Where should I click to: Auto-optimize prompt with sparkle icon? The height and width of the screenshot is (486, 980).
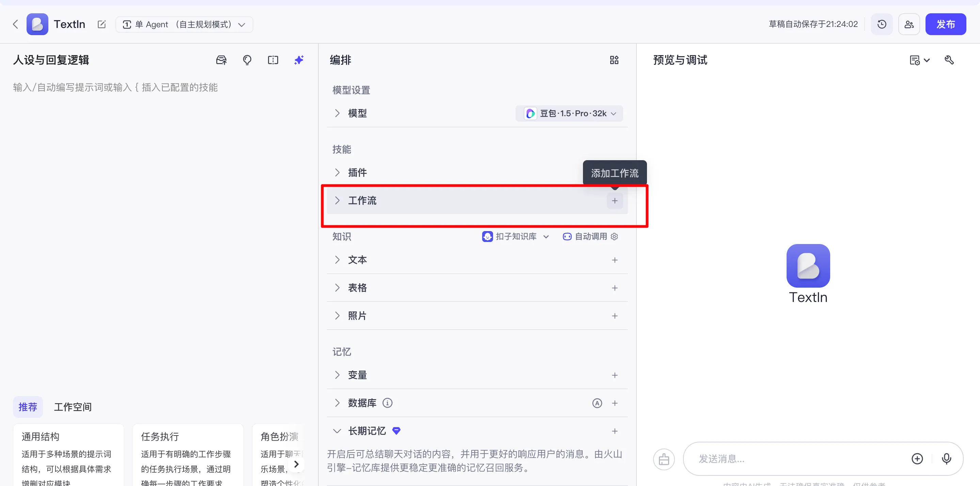click(299, 60)
